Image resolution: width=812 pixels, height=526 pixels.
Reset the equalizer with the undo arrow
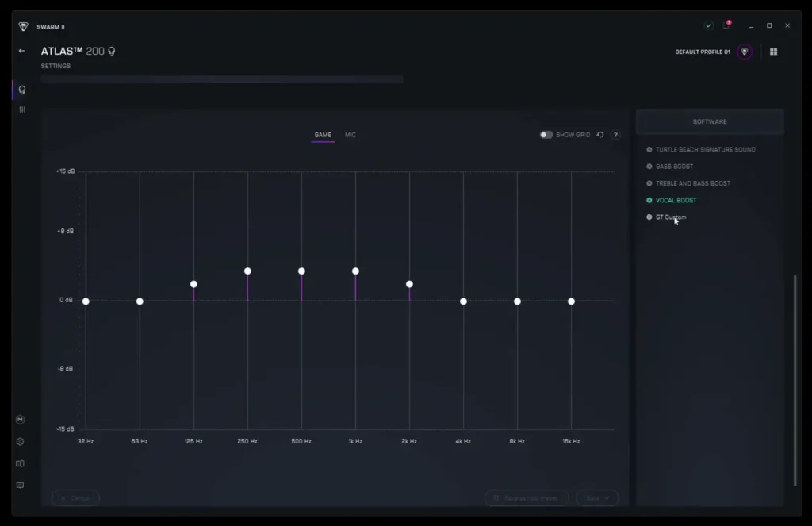[x=600, y=135]
